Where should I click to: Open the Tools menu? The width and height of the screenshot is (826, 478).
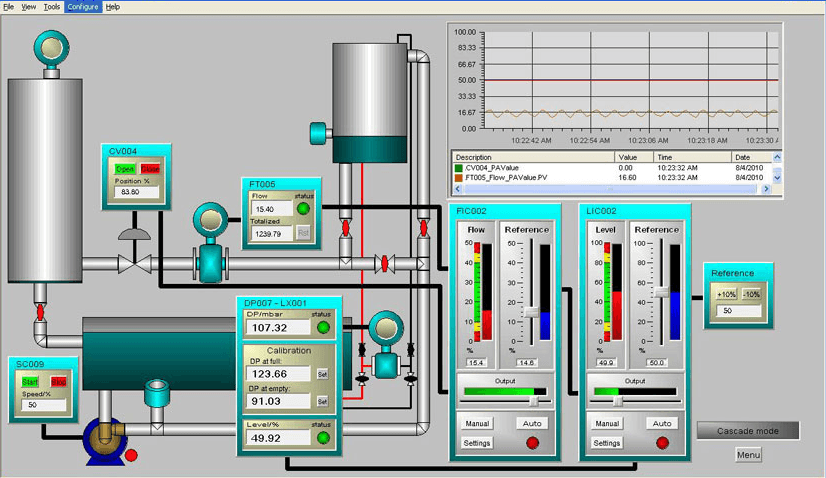[x=52, y=7]
